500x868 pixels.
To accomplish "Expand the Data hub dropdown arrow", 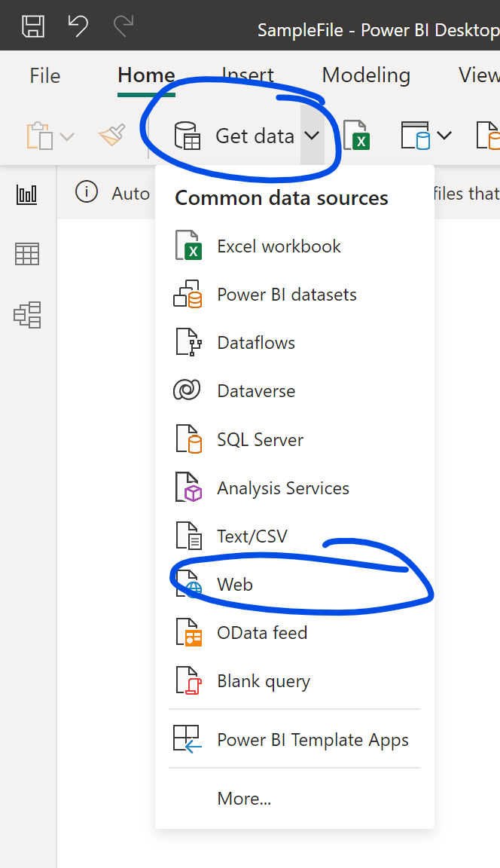I will point(444,136).
